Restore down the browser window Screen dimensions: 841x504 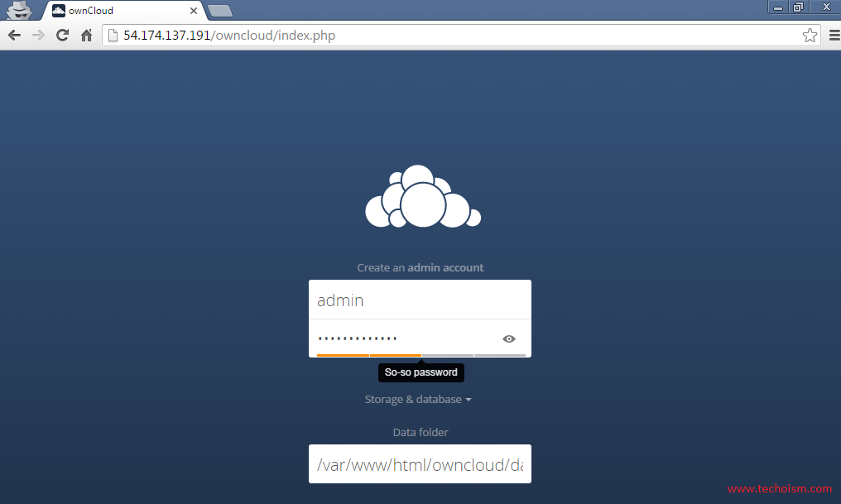(798, 7)
